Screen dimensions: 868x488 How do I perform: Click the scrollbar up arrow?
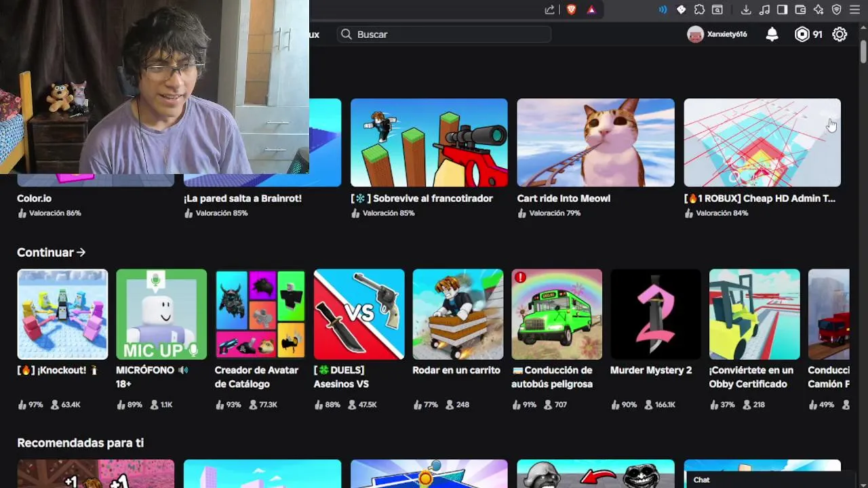863,28
